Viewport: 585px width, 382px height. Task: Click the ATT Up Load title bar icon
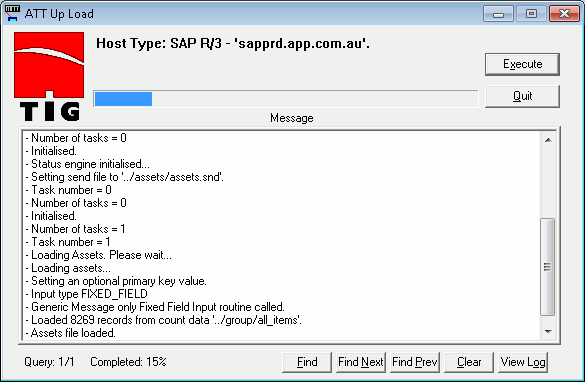tap(12, 13)
